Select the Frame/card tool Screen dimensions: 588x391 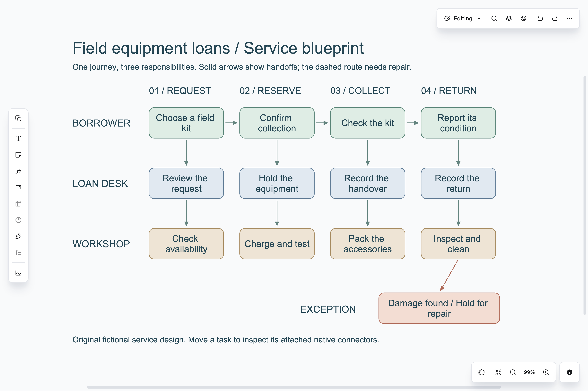click(x=18, y=187)
